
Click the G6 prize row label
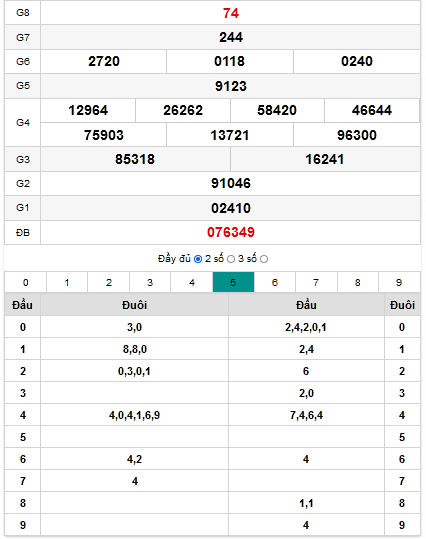tap(23, 61)
